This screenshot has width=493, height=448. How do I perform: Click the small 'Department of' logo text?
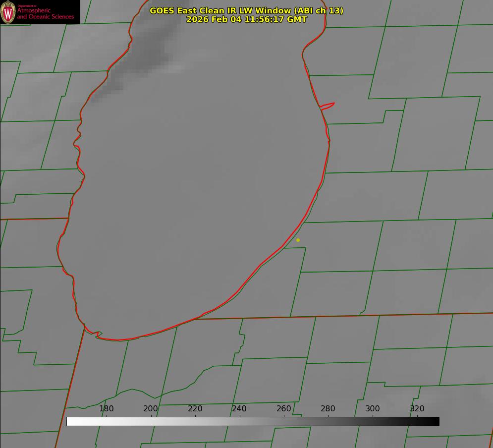click(27, 6)
